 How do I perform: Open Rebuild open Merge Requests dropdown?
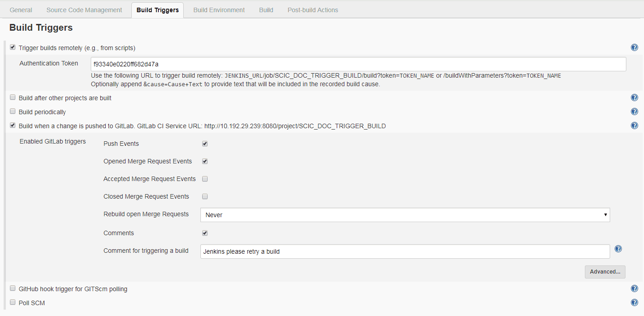point(405,215)
